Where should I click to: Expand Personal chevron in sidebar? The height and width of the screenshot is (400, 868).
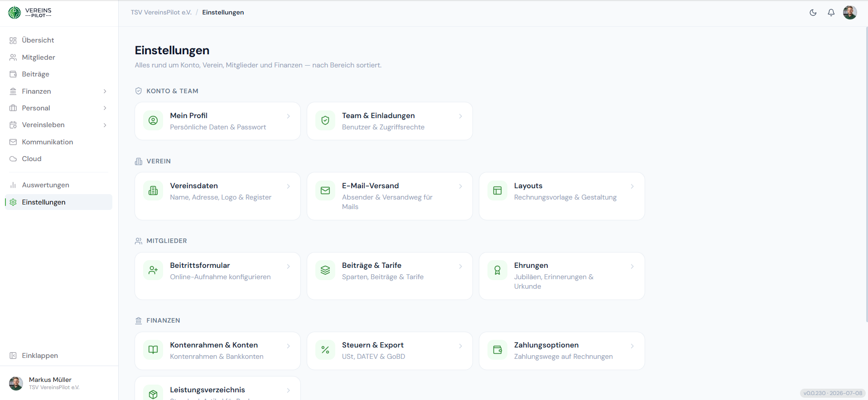(x=105, y=108)
